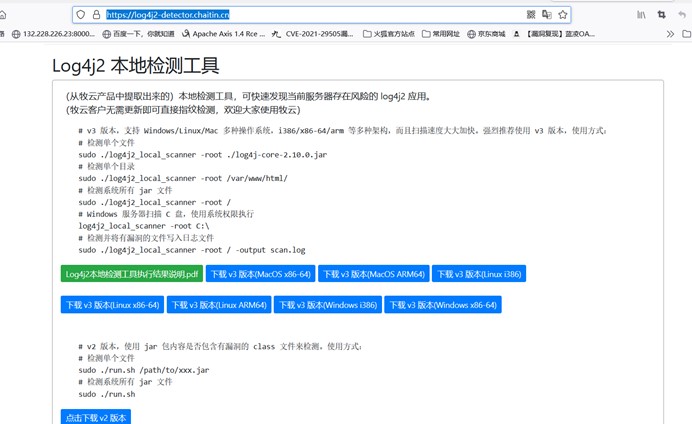Image resolution: width=692 pixels, height=424 pixels.
Task: Click the undo arrow toolbar icon
Action: [682, 15]
